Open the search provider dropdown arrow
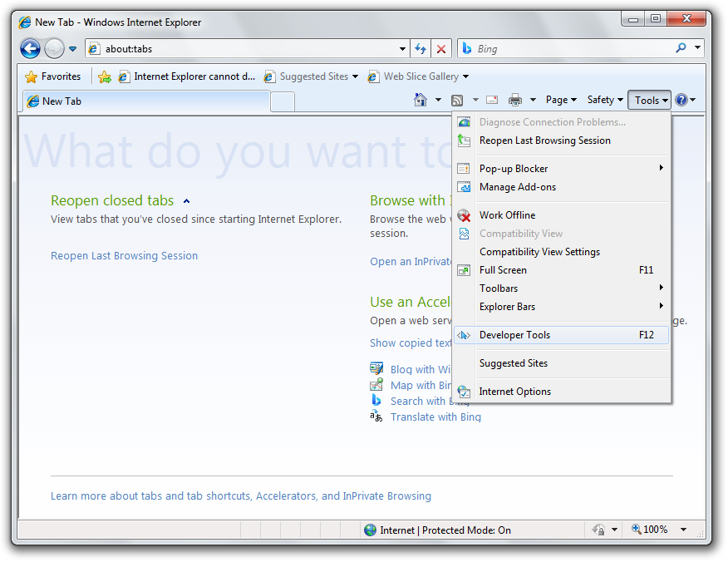 (697, 48)
